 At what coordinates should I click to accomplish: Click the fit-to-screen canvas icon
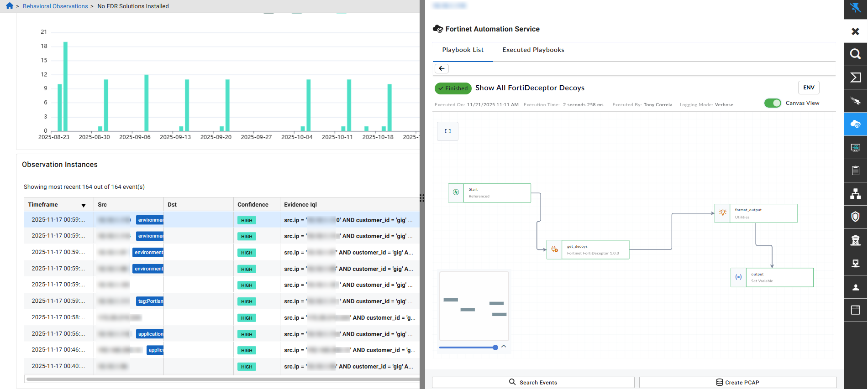[447, 131]
